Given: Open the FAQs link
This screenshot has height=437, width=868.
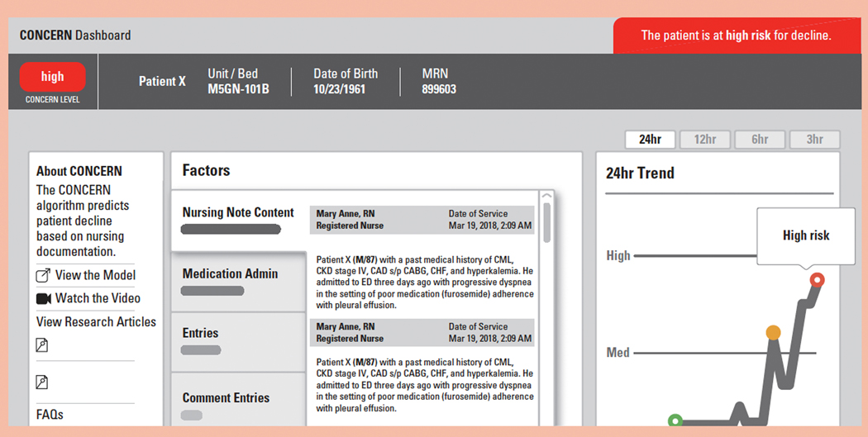Looking at the screenshot, I should pos(50,415).
